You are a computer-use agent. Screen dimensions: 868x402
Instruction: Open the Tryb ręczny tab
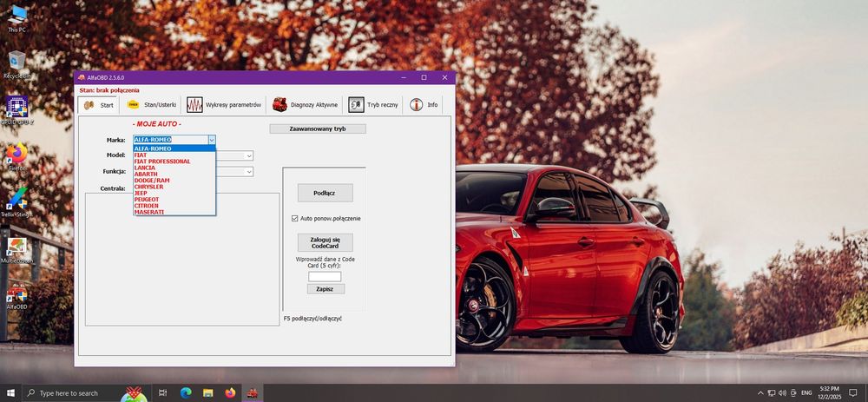[372, 105]
